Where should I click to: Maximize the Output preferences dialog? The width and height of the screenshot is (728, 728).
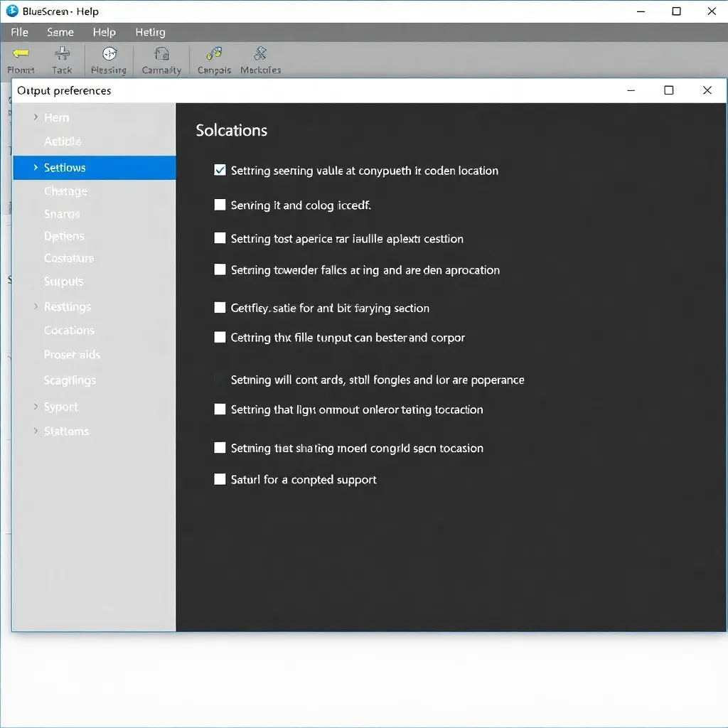tap(668, 90)
